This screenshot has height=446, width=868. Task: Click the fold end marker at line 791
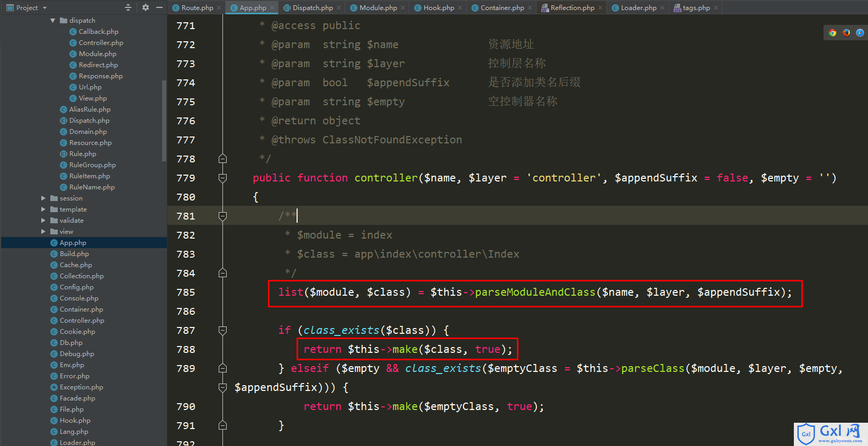[223, 425]
